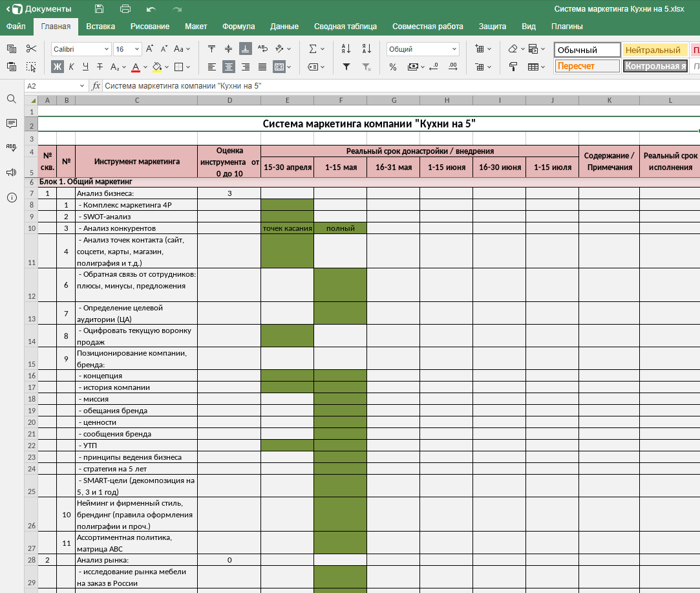Click the Undo arrow icon
700x593 pixels.
point(151,9)
